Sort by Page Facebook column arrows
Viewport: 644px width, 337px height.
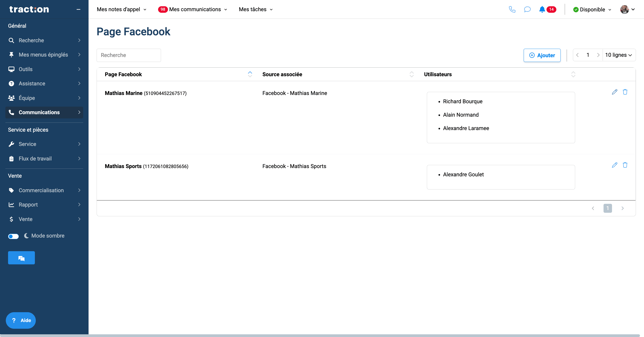click(250, 74)
